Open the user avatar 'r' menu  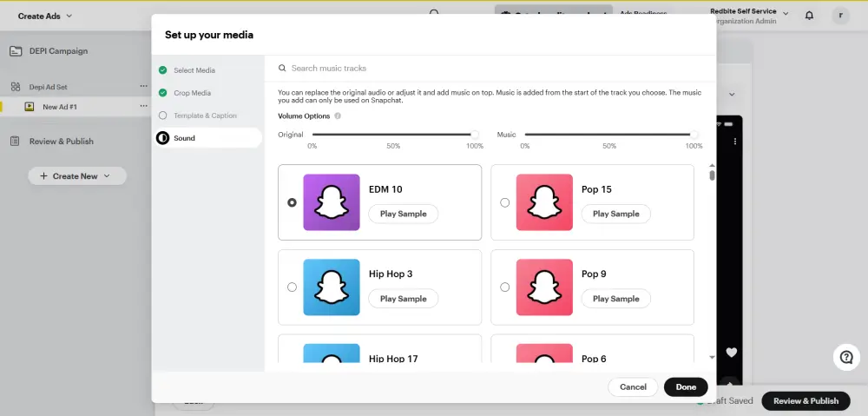tap(840, 16)
